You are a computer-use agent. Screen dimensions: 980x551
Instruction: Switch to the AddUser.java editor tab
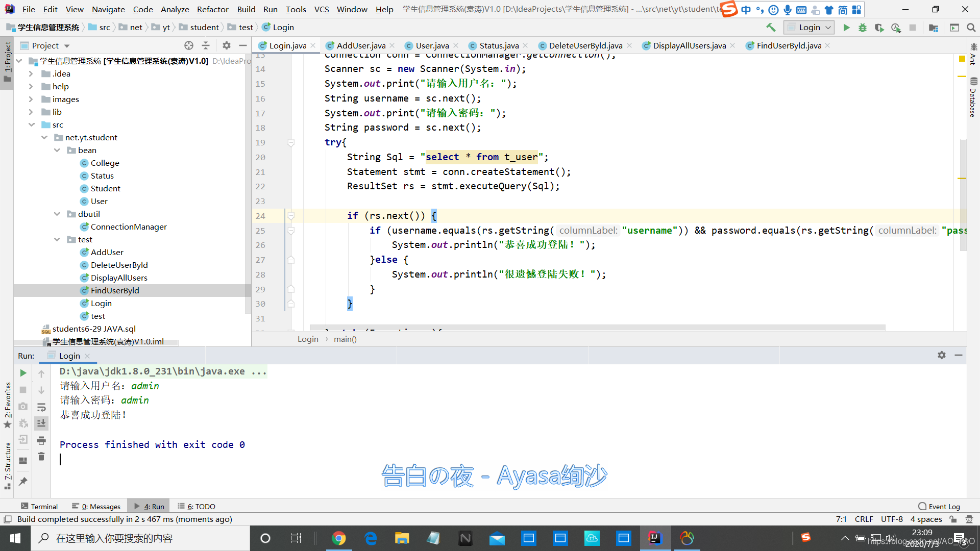(361, 45)
